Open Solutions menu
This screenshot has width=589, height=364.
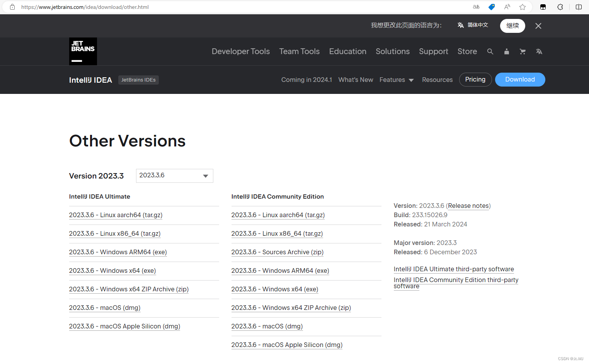point(393,51)
